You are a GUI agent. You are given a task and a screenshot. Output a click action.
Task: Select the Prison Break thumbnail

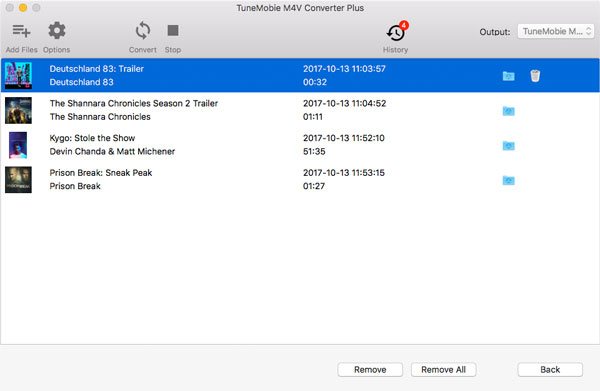(x=18, y=179)
